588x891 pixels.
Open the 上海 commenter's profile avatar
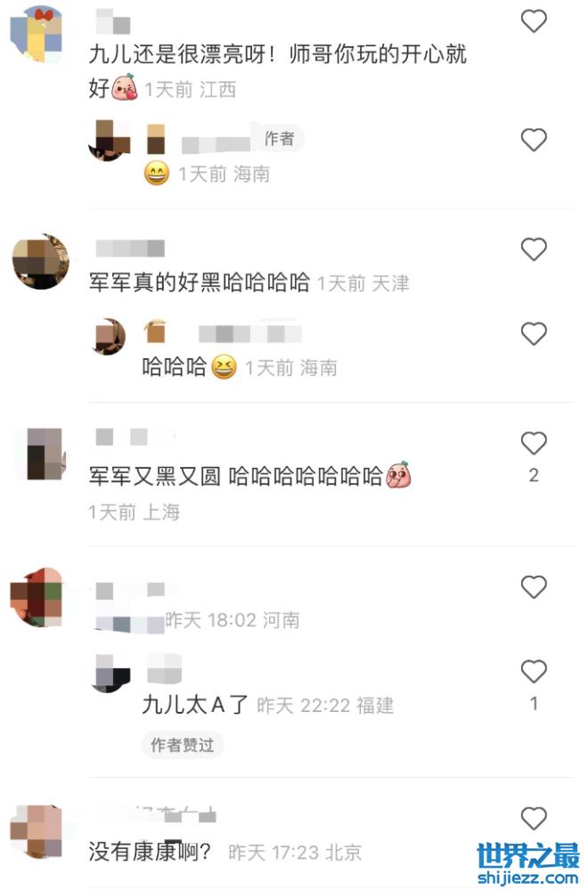[x=40, y=454]
